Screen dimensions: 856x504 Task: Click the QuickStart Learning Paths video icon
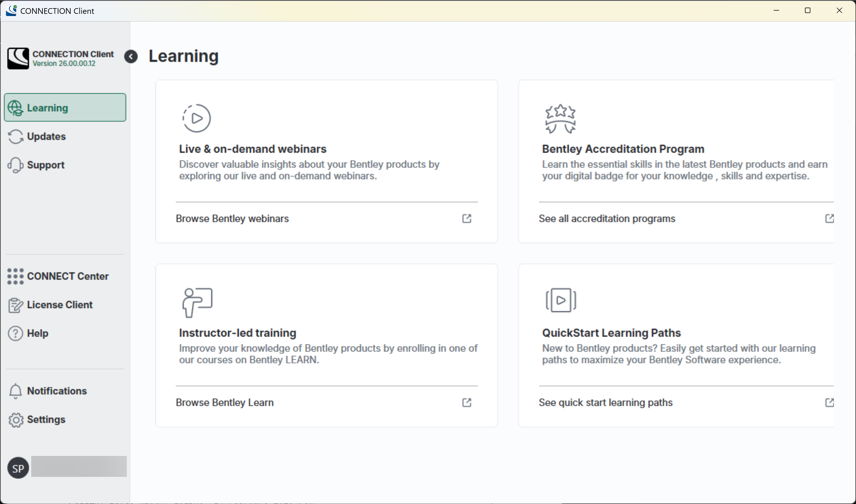(561, 300)
